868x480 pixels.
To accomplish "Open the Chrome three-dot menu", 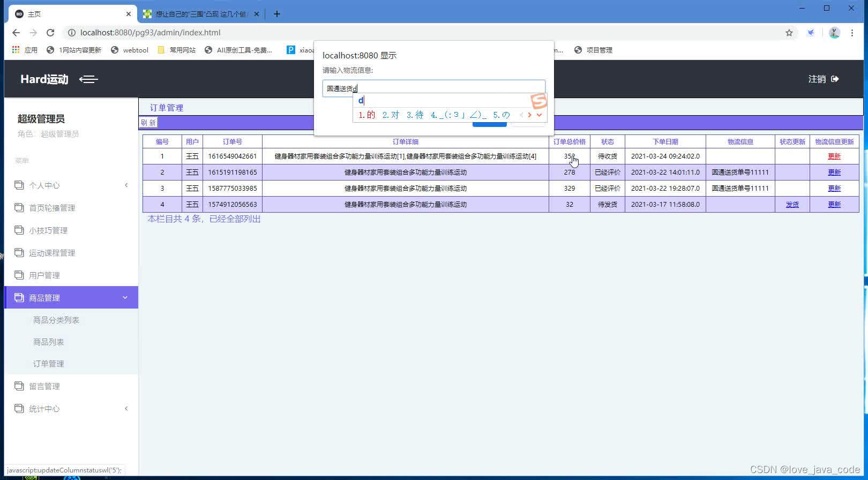I will coord(852,33).
